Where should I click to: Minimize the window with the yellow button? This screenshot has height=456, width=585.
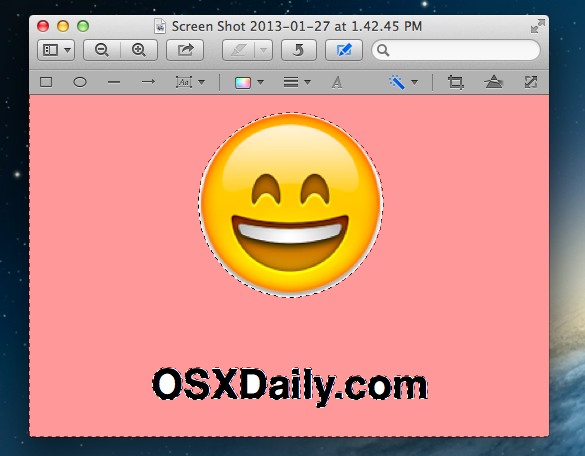pos(63,26)
